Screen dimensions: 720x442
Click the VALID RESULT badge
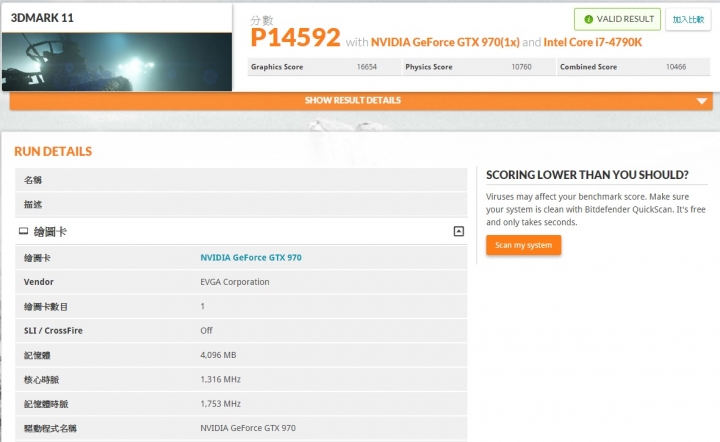(617, 19)
